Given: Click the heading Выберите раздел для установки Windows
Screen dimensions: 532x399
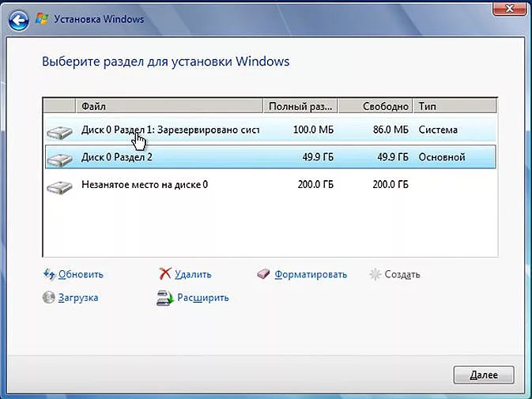Looking at the screenshot, I should point(165,62).
